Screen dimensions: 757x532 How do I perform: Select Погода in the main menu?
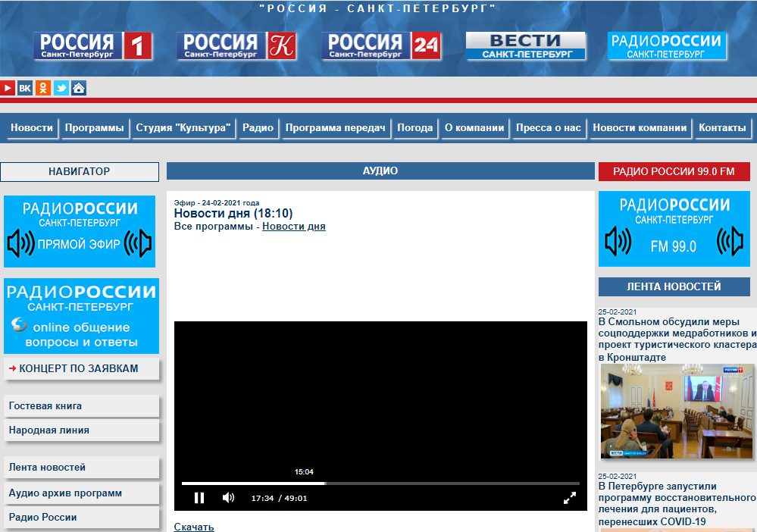(x=415, y=128)
